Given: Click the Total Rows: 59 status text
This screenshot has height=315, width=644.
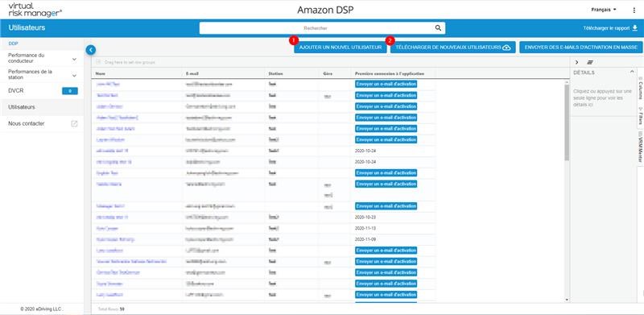Looking at the screenshot, I should click(x=111, y=309).
